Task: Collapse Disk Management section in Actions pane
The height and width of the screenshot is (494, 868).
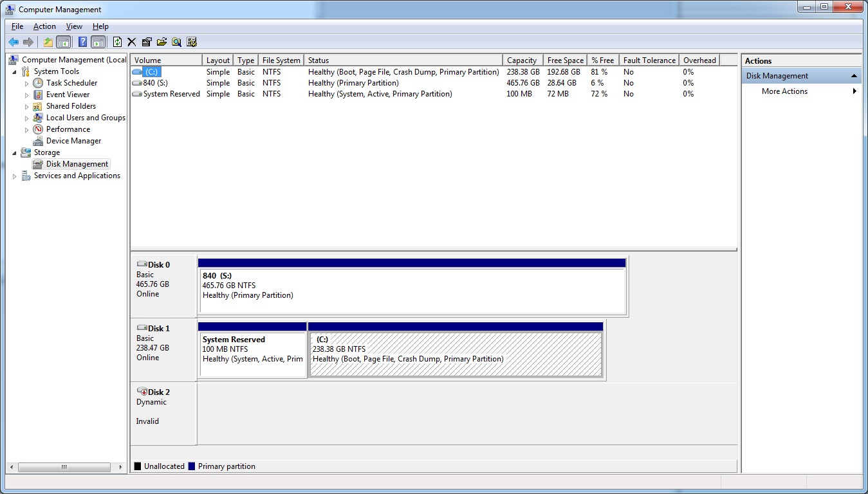Action: pos(854,76)
